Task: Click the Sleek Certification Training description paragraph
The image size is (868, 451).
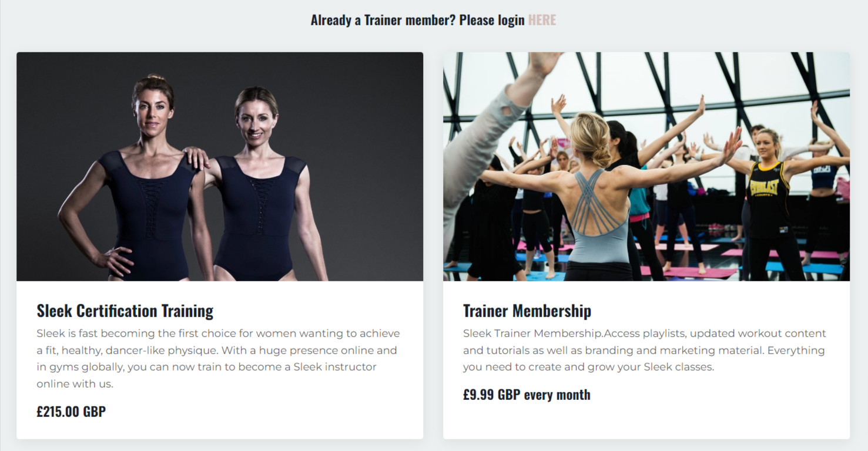Action: [219, 359]
